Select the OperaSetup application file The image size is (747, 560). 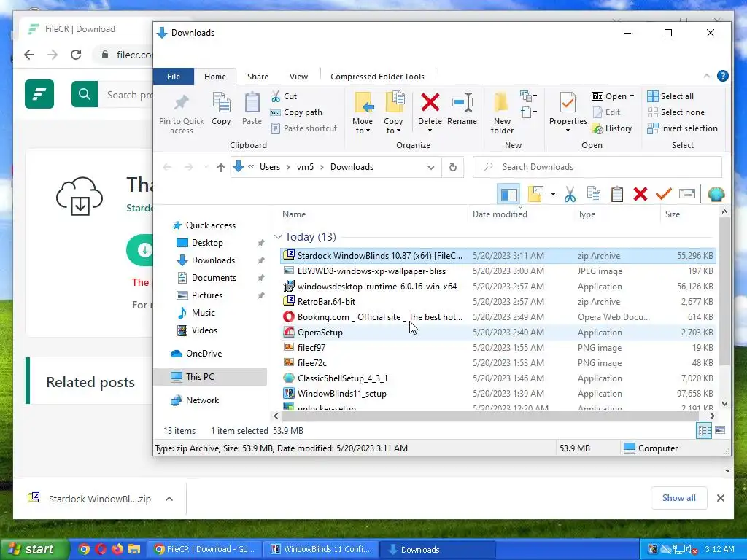[498, 332]
